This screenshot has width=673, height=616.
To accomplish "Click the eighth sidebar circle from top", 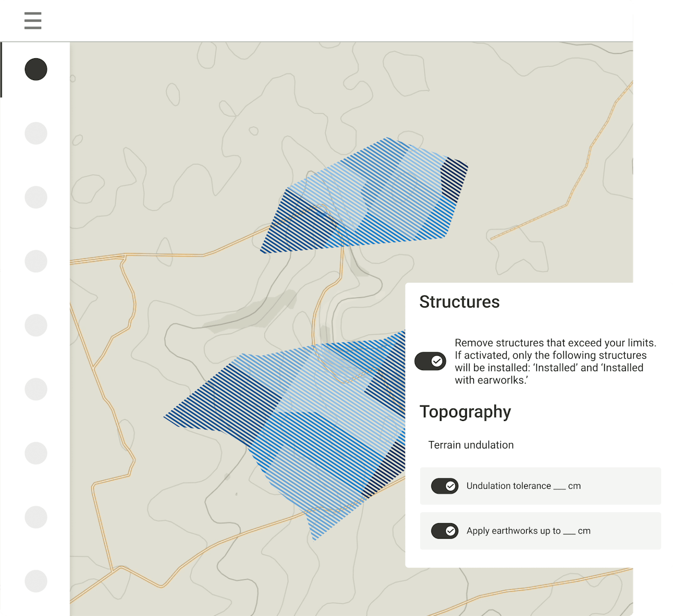I will (x=36, y=517).
